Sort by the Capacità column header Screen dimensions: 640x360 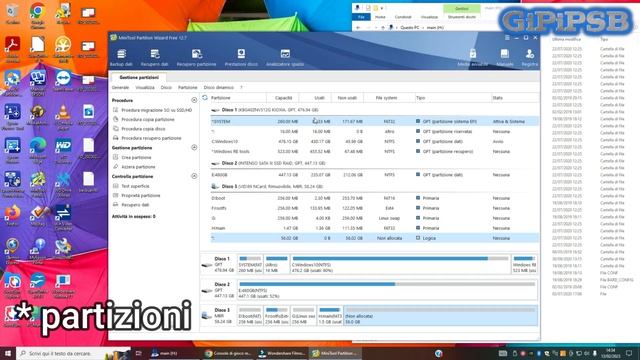[x=283, y=98]
